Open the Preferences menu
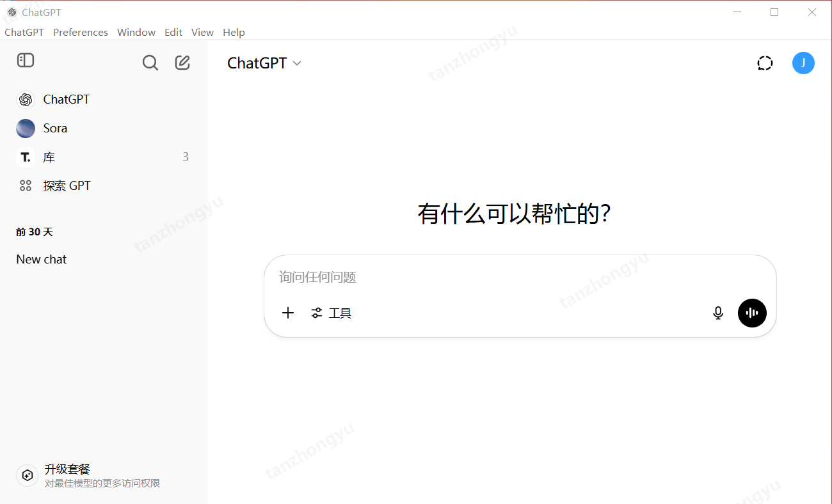The width and height of the screenshot is (832, 504). [81, 32]
